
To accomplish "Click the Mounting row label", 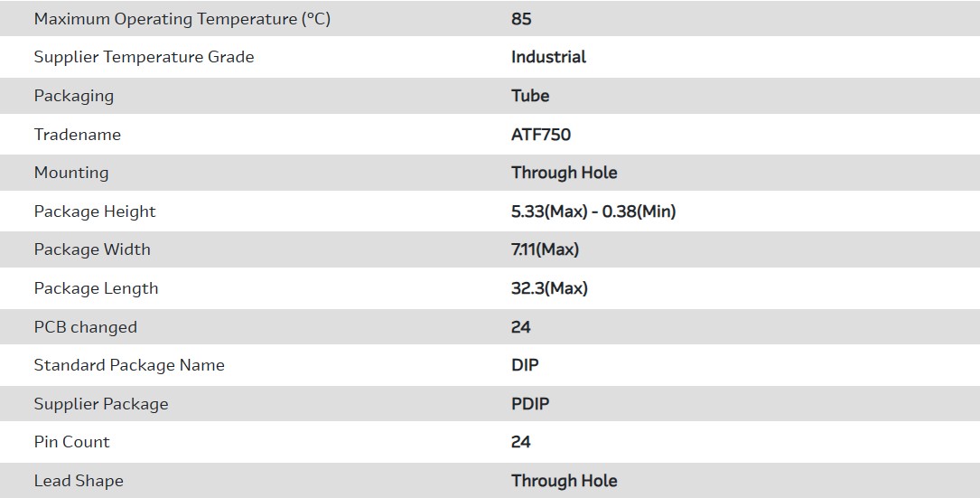I will pos(71,173).
